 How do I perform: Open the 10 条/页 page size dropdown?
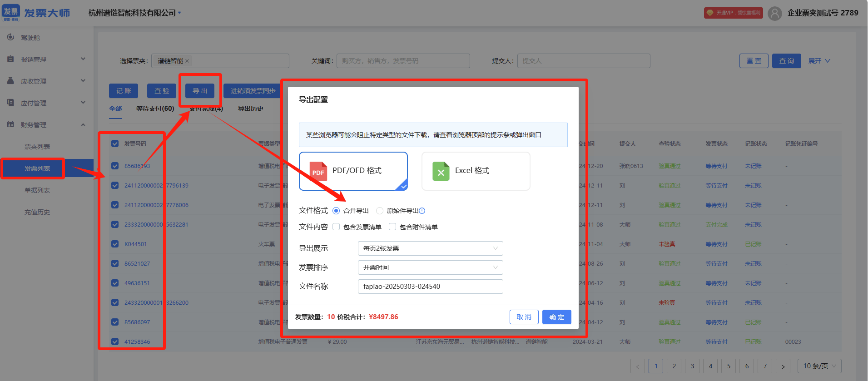(819, 366)
